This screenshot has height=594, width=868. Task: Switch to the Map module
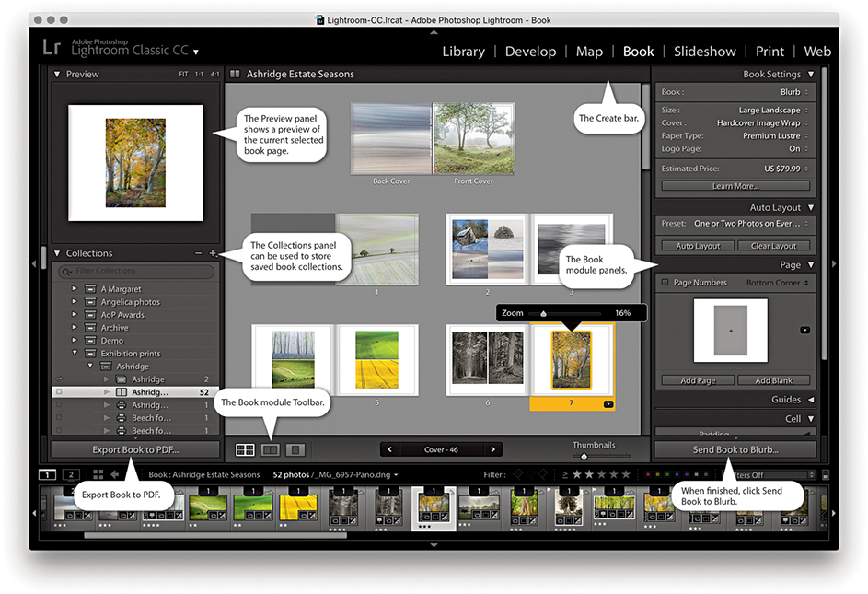pyautogui.click(x=589, y=52)
